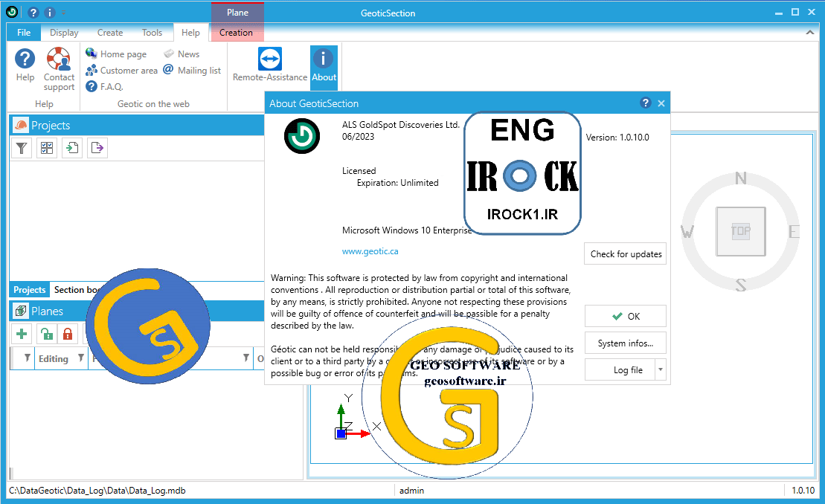Select the Help ribbon tab

[190, 32]
